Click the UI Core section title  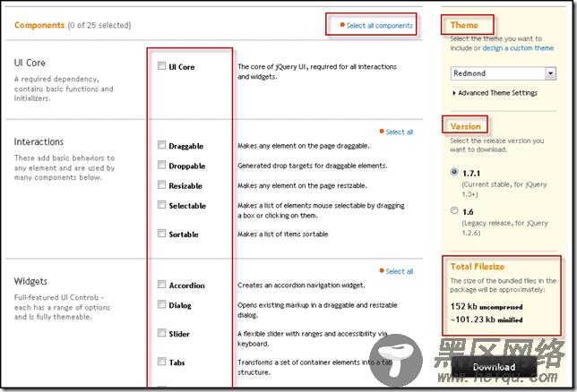tap(30, 63)
